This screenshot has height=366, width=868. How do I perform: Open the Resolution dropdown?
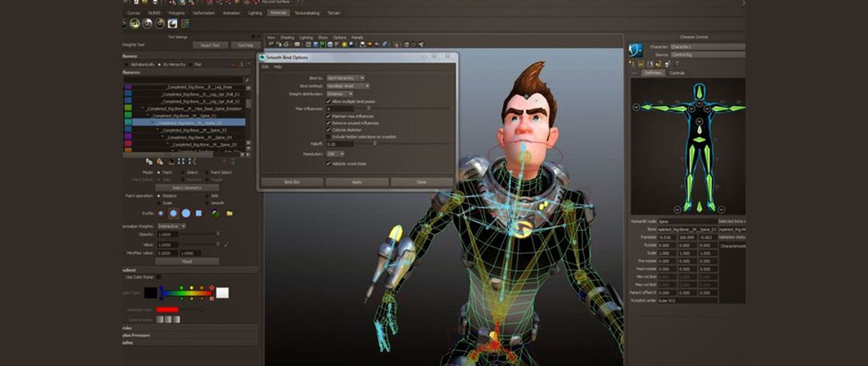(335, 154)
